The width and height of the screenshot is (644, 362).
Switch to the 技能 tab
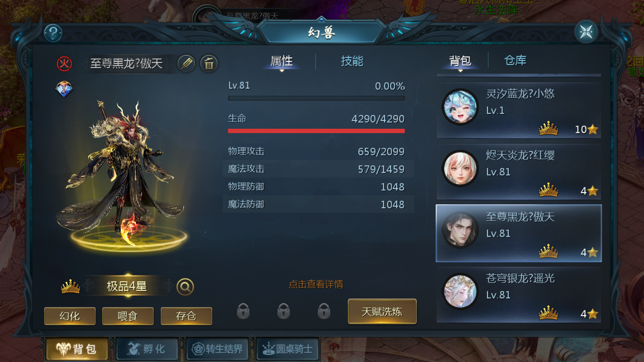[352, 61]
